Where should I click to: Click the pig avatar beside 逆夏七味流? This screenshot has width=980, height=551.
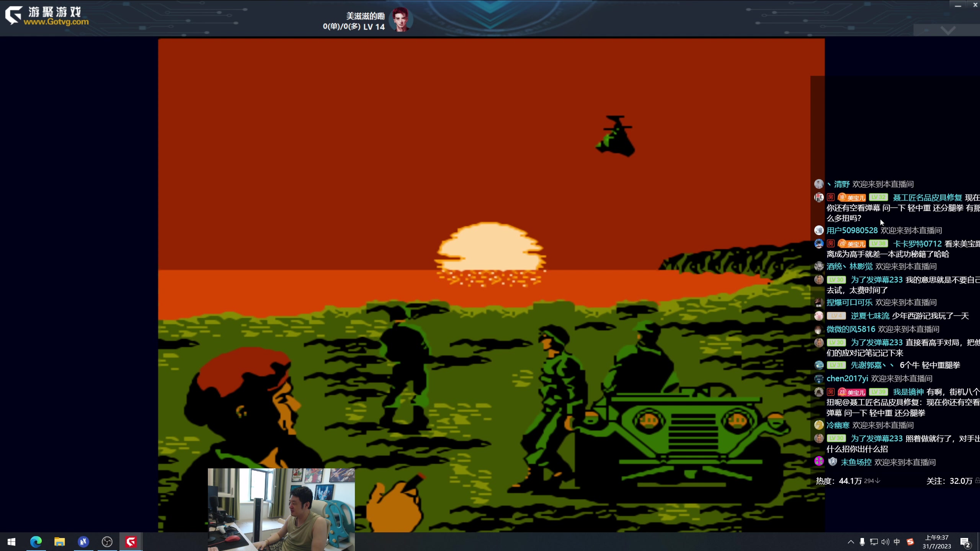pos(819,316)
